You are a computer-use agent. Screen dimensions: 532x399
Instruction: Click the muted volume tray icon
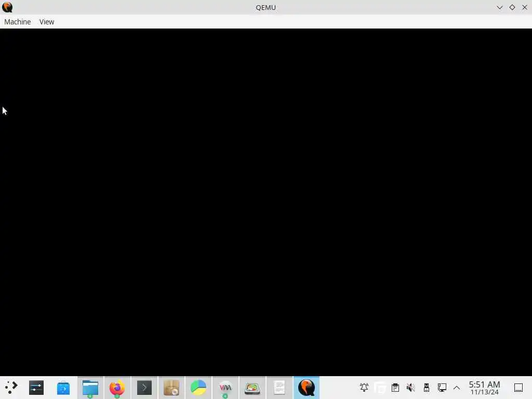(x=411, y=388)
